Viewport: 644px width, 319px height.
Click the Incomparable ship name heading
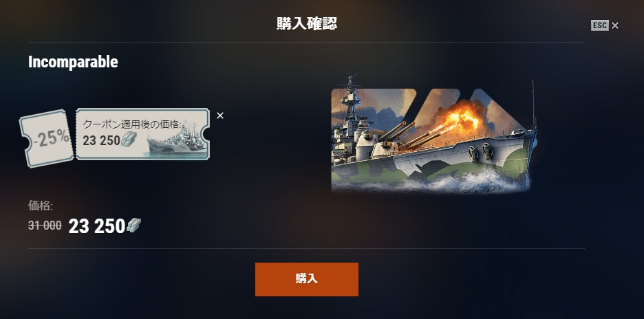[x=73, y=62]
